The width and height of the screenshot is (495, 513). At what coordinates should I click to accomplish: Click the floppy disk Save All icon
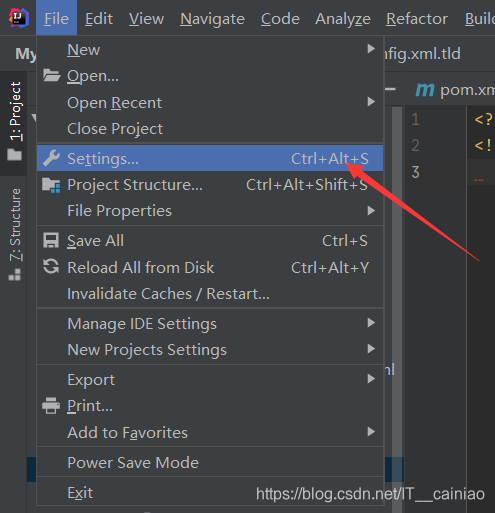[51, 240]
